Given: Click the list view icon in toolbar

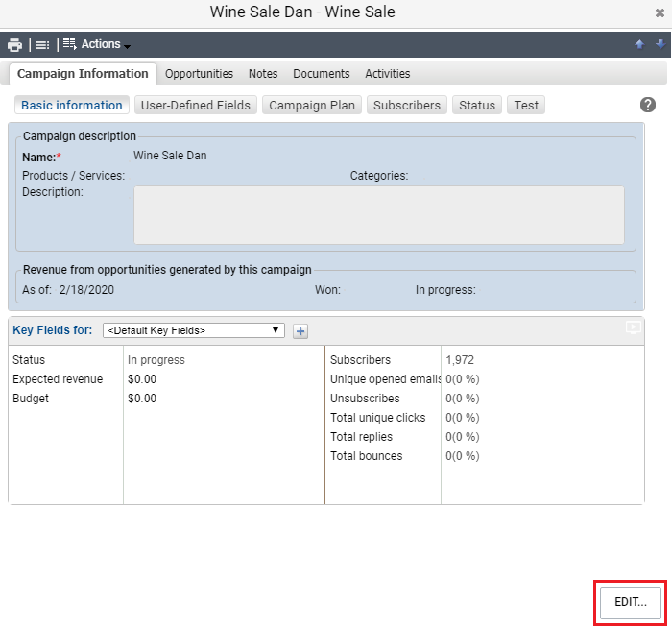Looking at the screenshot, I should coord(42,45).
